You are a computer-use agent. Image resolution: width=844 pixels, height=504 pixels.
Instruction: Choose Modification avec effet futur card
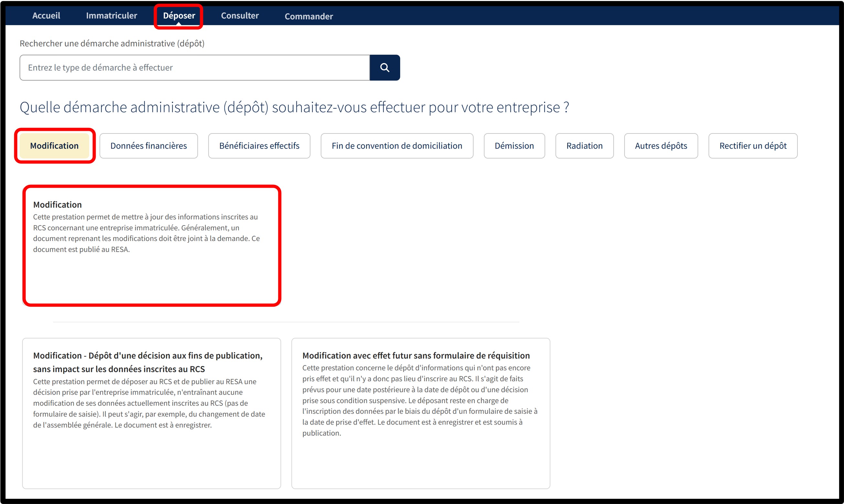420,413
